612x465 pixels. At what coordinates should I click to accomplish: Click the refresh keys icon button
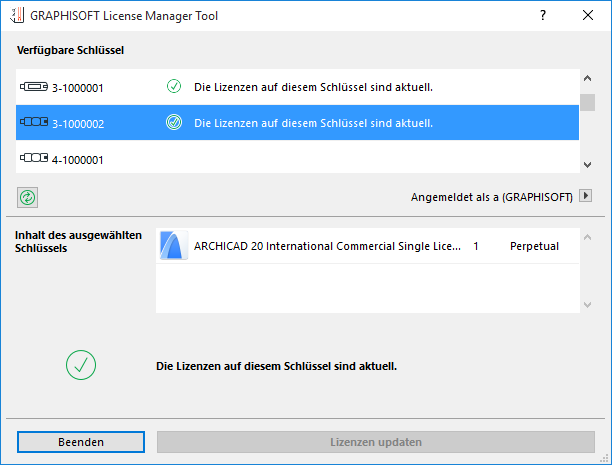27,197
